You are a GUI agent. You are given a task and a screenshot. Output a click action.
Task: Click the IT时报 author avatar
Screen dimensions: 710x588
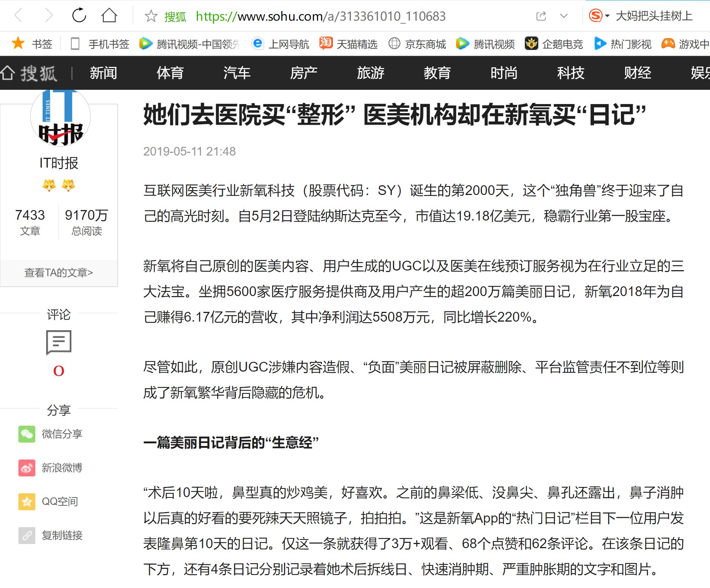pos(60,118)
